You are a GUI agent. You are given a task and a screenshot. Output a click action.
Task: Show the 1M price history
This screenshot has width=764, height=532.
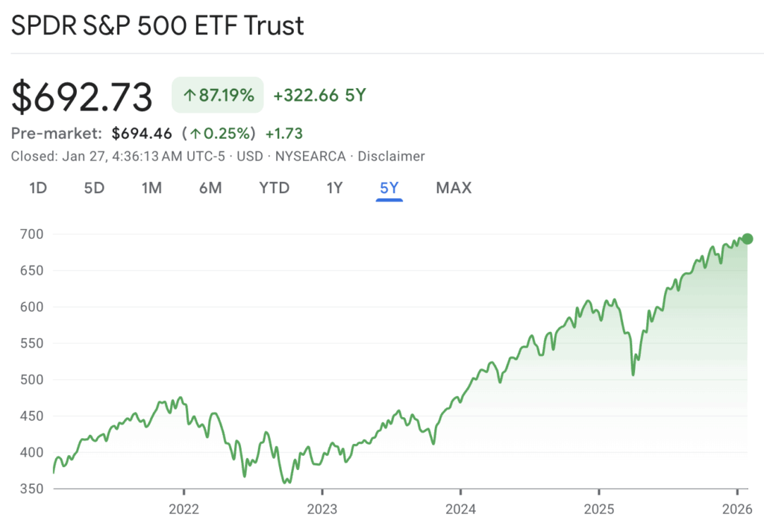(151, 187)
